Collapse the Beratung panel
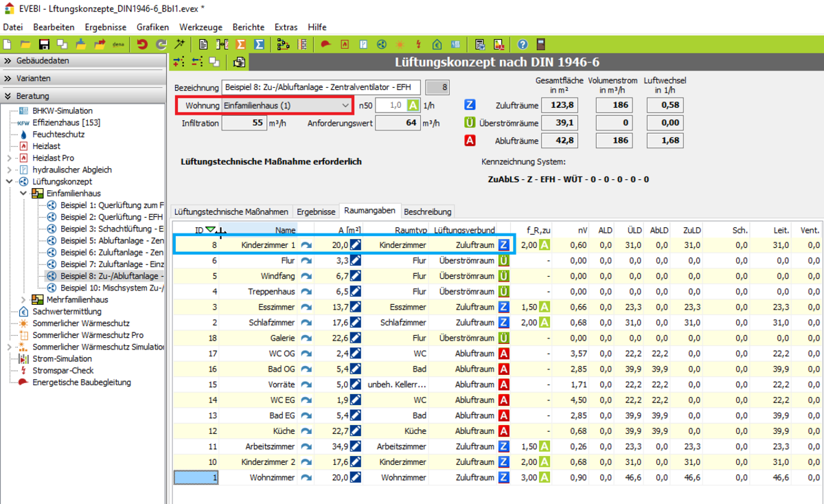This screenshot has width=824, height=504. click(x=83, y=96)
